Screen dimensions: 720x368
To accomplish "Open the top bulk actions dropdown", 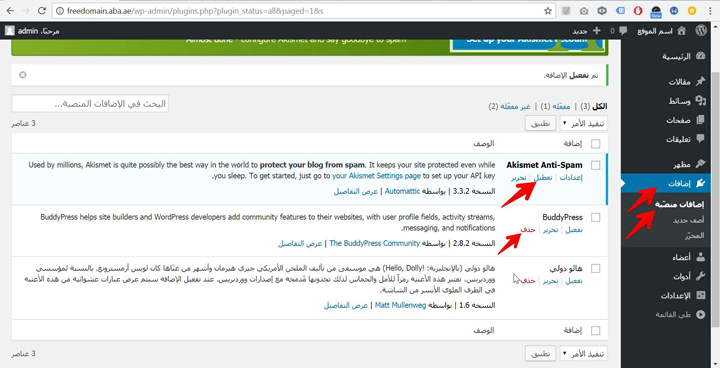I will pos(583,123).
